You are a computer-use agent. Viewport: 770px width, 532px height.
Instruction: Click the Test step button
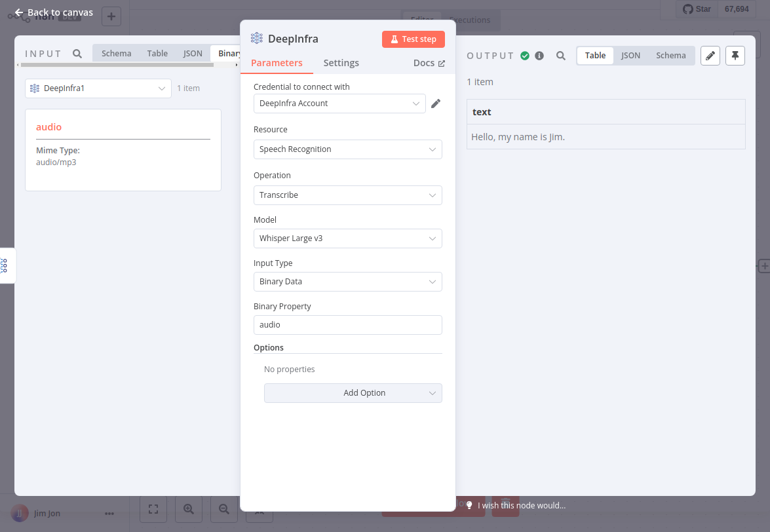pos(414,39)
